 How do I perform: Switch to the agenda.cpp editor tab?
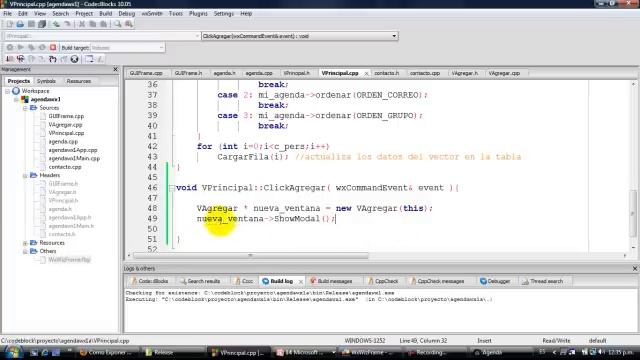click(x=259, y=73)
